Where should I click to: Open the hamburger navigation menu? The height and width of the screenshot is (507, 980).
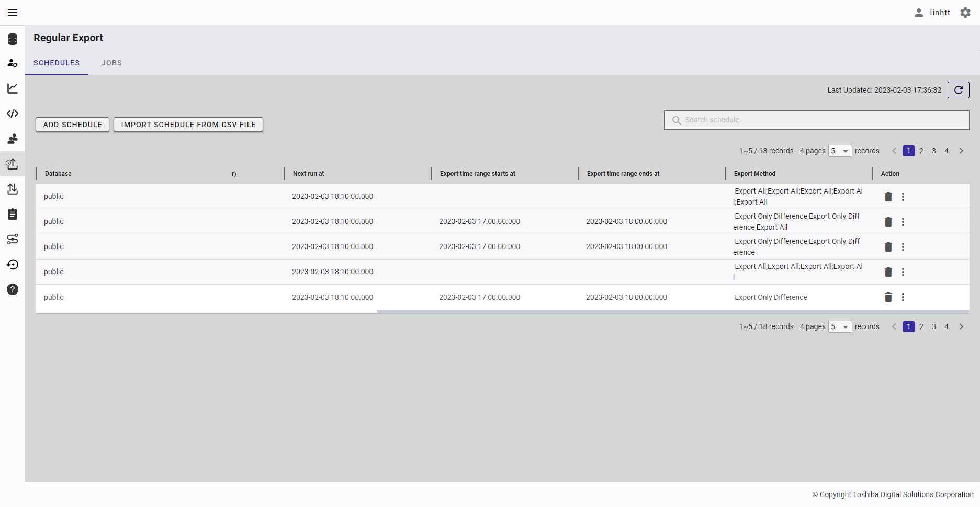[x=13, y=13]
